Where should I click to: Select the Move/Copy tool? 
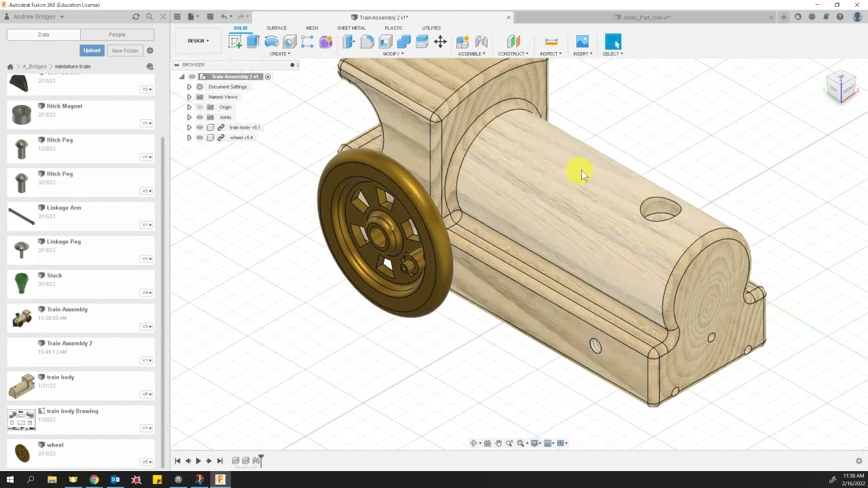pos(440,42)
